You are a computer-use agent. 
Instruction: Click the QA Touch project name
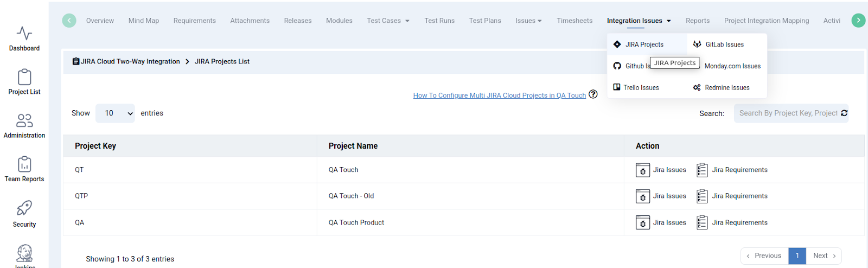pos(343,170)
